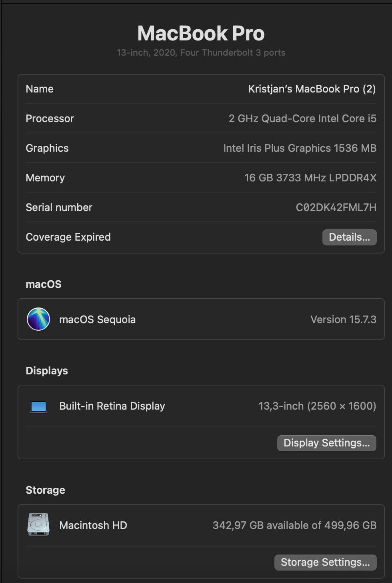This screenshot has height=583, width=392.
Task: Click the 13-inch, 2020 model subtitle
Action: (x=201, y=52)
